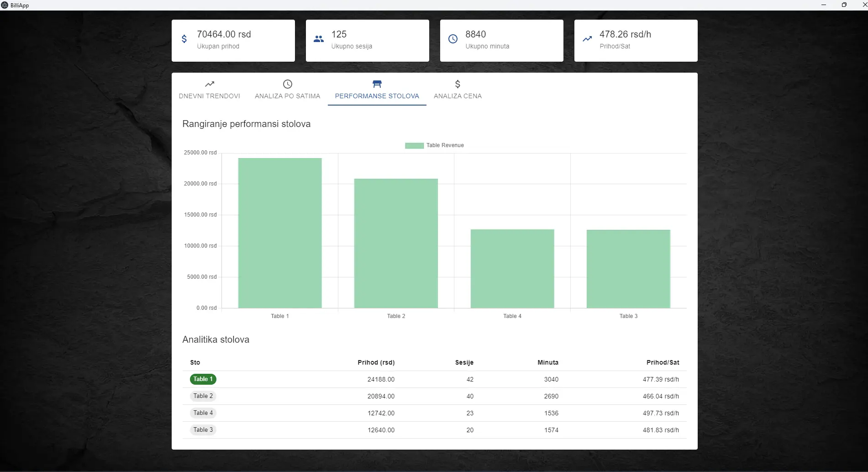The height and width of the screenshot is (472, 868).
Task: Click the dollar icon above Analiza Cena
Action: pyautogui.click(x=458, y=84)
